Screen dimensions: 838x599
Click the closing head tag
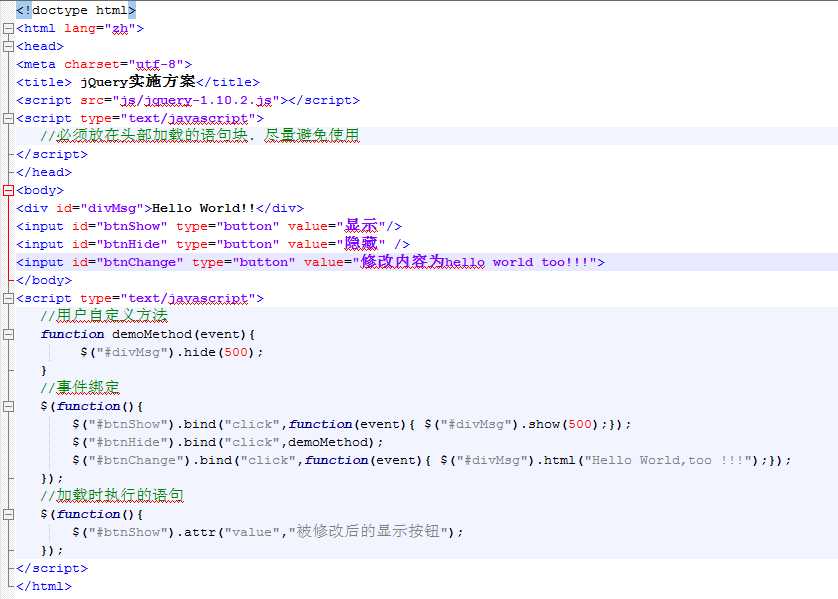point(44,173)
